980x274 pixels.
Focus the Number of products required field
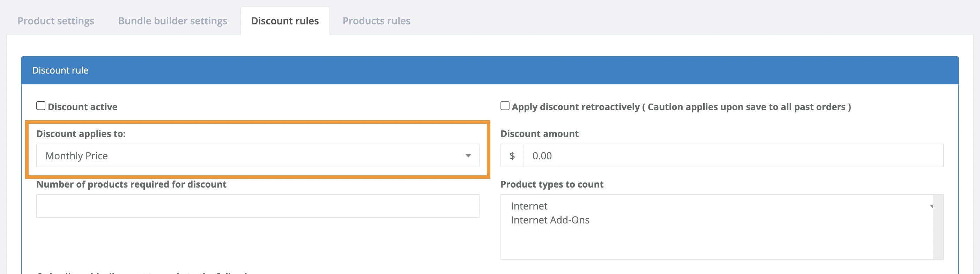[258, 206]
